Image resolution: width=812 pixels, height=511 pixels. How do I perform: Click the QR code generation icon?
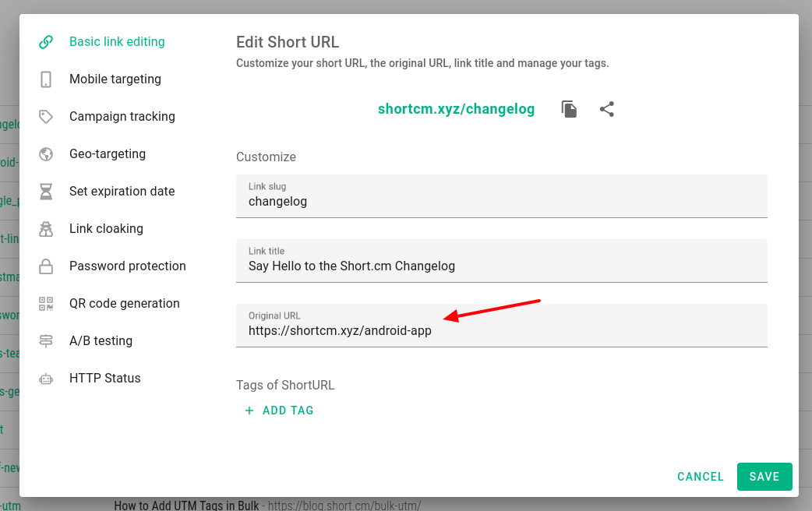pos(46,304)
